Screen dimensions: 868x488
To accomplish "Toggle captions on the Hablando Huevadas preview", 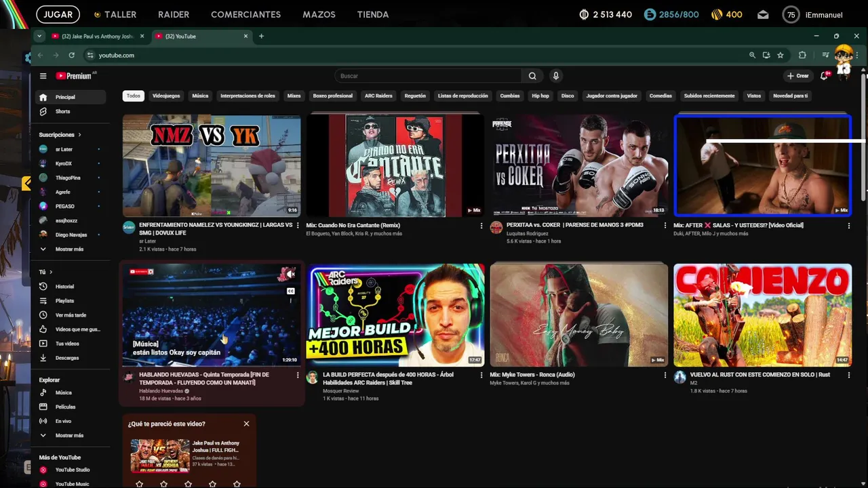I will tap(290, 291).
